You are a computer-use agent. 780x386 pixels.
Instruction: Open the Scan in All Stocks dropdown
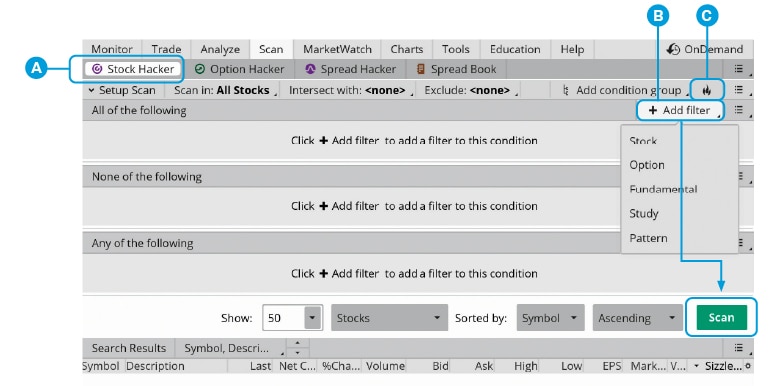[x=225, y=91]
